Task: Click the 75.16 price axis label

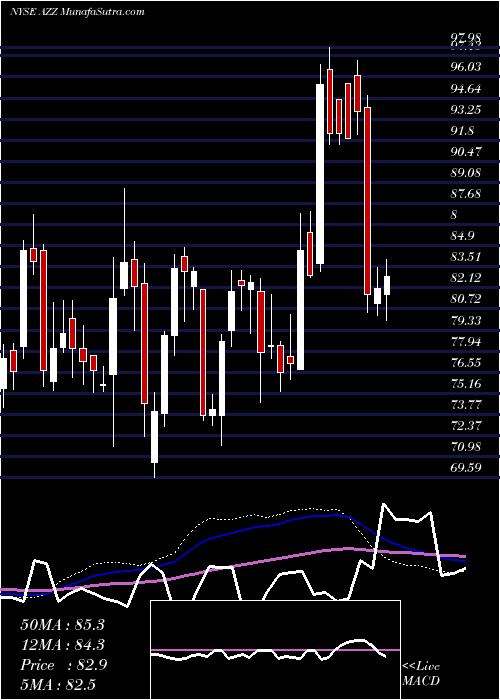Action: pos(466,383)
